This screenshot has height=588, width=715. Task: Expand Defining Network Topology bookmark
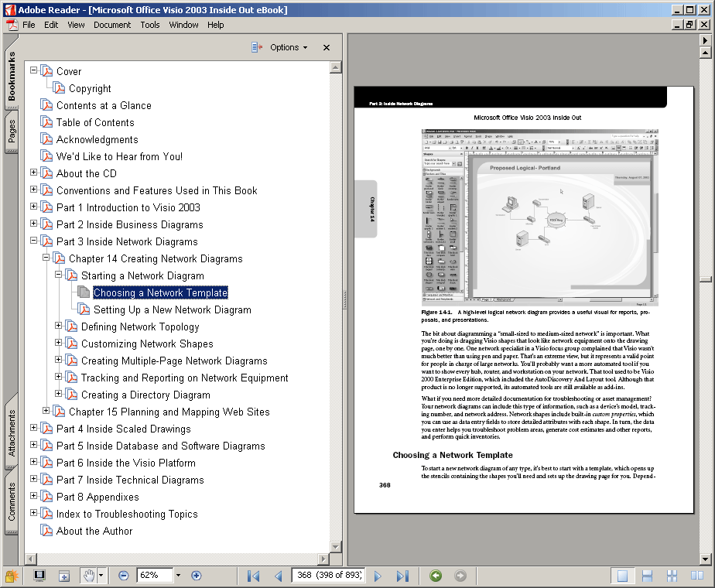(58, 326)
